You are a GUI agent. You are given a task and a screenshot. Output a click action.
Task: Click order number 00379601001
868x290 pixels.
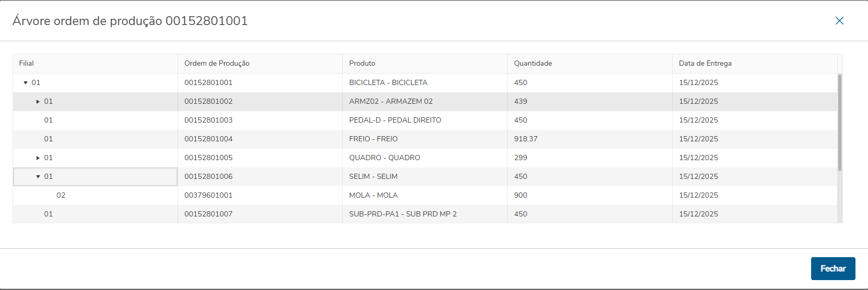(x=208, y=195)
